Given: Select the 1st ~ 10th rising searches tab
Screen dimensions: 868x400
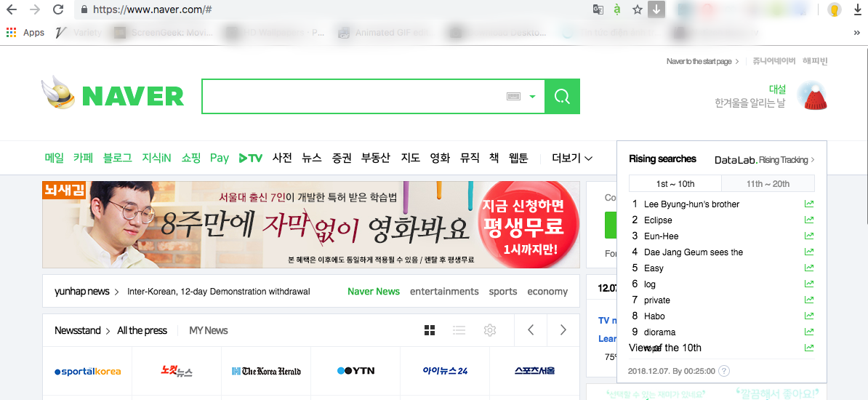Looking at the screenshot, I should tap(675, 184).
